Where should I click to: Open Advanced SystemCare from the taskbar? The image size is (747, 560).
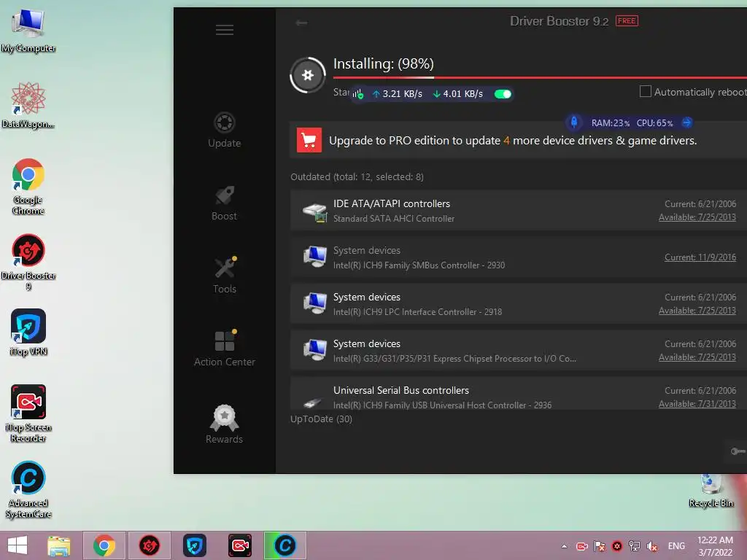pos(285,545)
